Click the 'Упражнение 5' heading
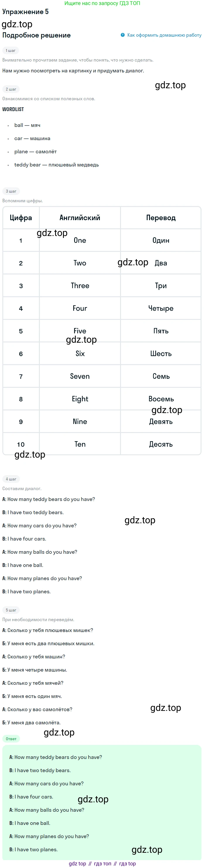This screenshot has width=205, height=868. (x=25, y=12)
